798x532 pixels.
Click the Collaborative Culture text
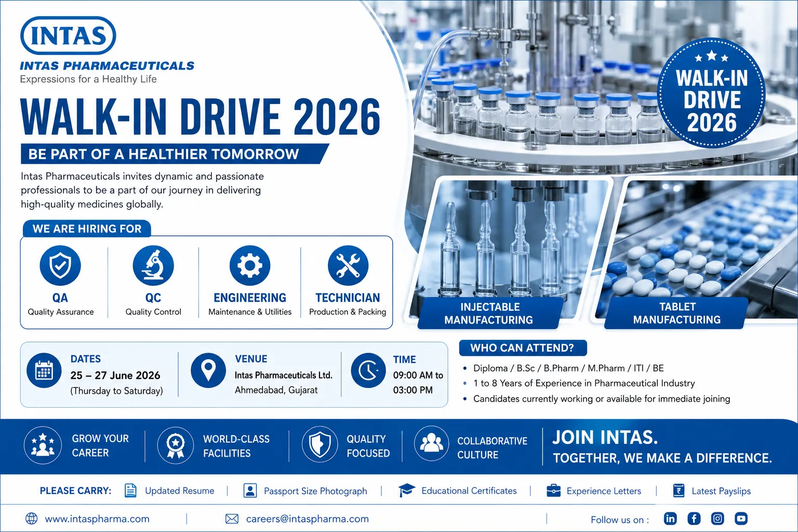point(492,448)
